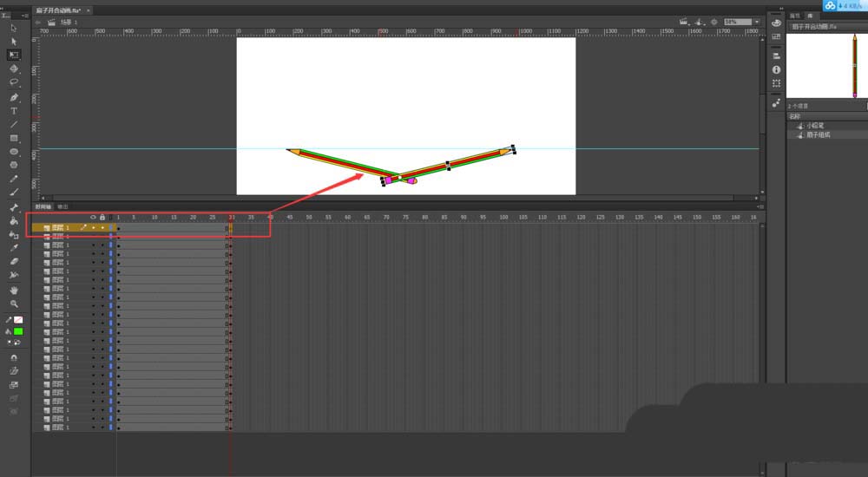Viewport: 868px width, 477px height.
Task: Select the Eraser tool
Action: tap(14, 261)
